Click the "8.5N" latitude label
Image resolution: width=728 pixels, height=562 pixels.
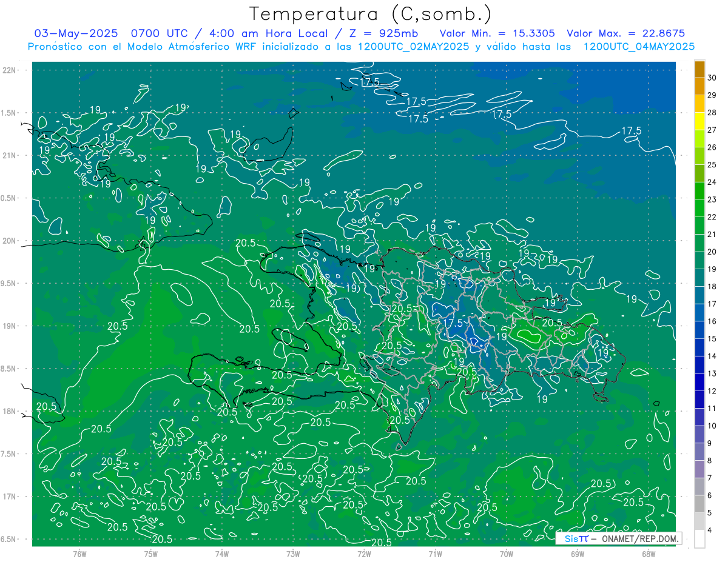(9, 369)
